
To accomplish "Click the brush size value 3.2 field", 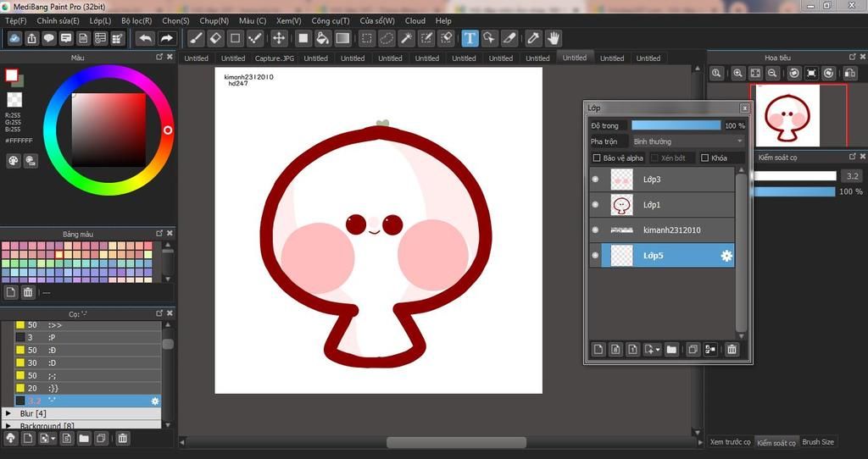I will point(852,176).
